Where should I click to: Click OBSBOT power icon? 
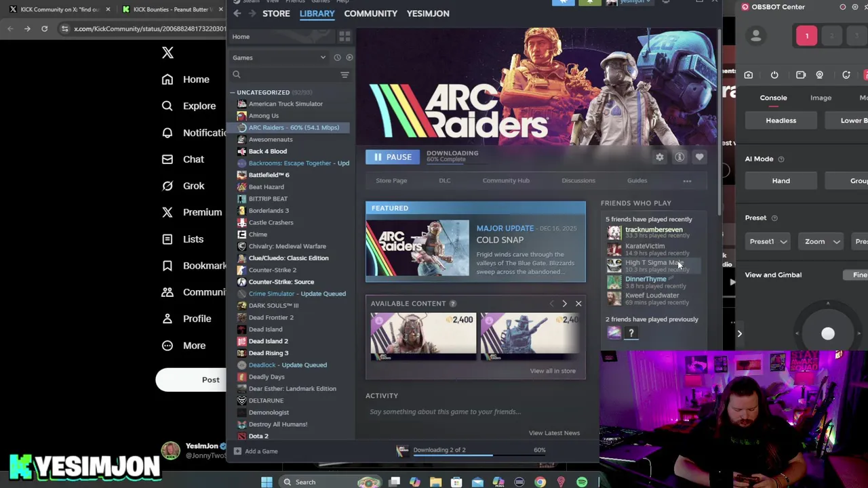click(774, 75)
